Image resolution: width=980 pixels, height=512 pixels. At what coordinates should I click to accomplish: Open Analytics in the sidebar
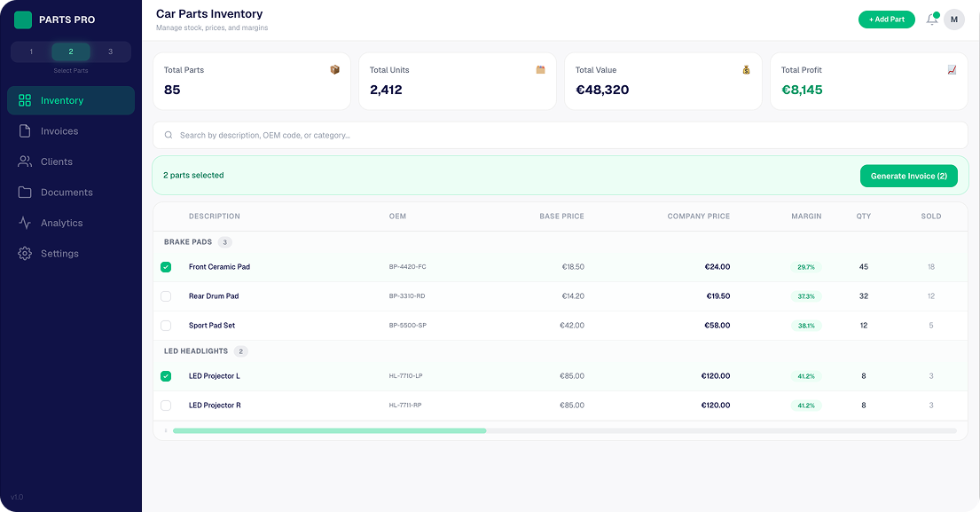click(x=71, y=224)
